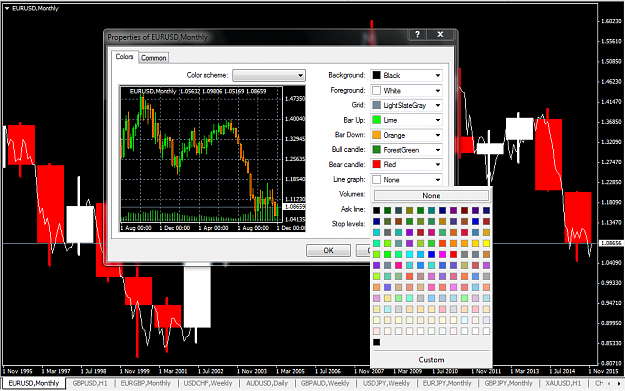Pick the aqua cyan swatch in palette
The image size is (625, 391).
(409, 254)
